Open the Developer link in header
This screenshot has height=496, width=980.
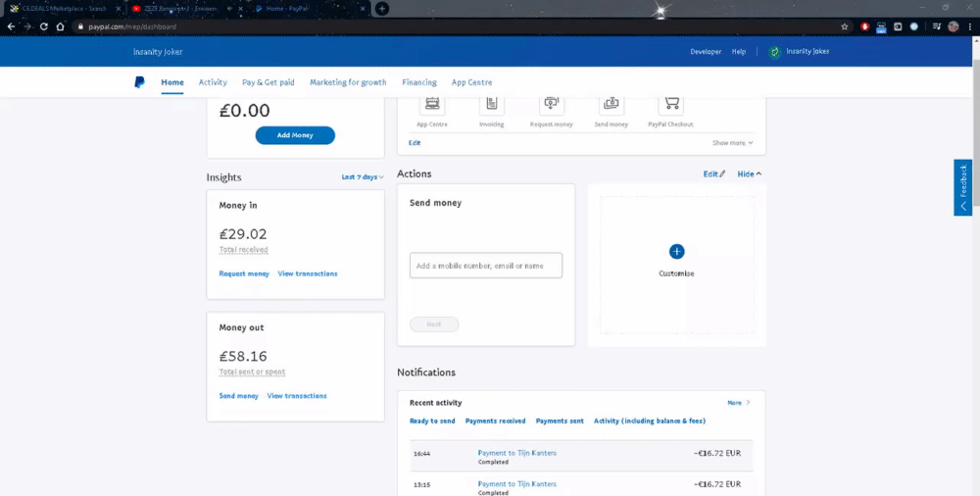pyautogui.click(x=706, y=52)
